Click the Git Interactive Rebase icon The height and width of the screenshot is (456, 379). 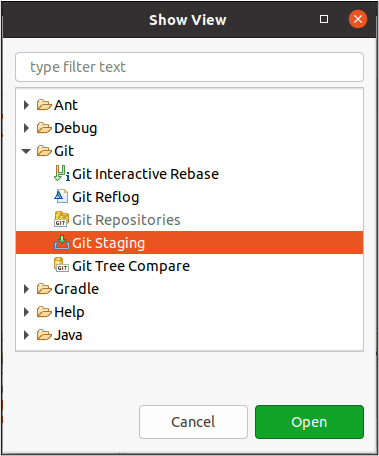coord(62,174)
